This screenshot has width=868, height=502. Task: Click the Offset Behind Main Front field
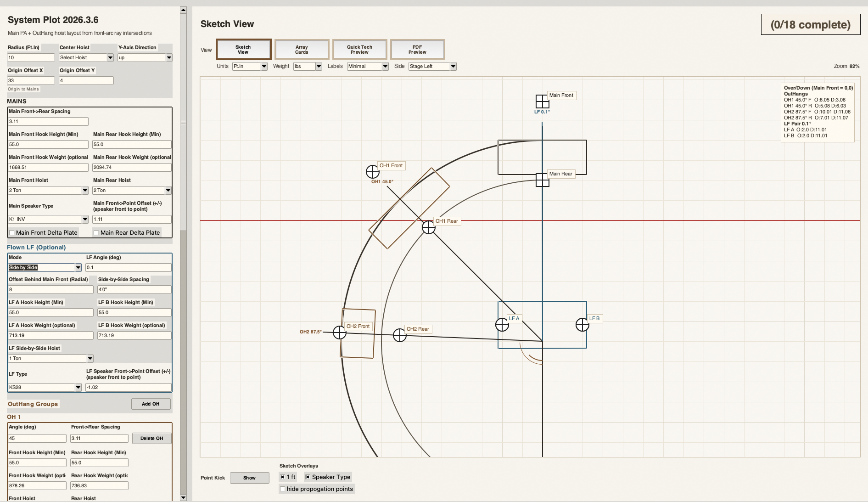coord(50,289)
